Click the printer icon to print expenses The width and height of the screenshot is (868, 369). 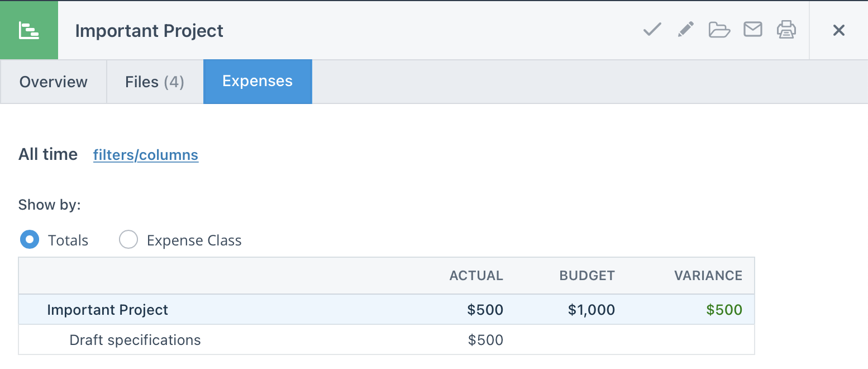click(786, 30)
